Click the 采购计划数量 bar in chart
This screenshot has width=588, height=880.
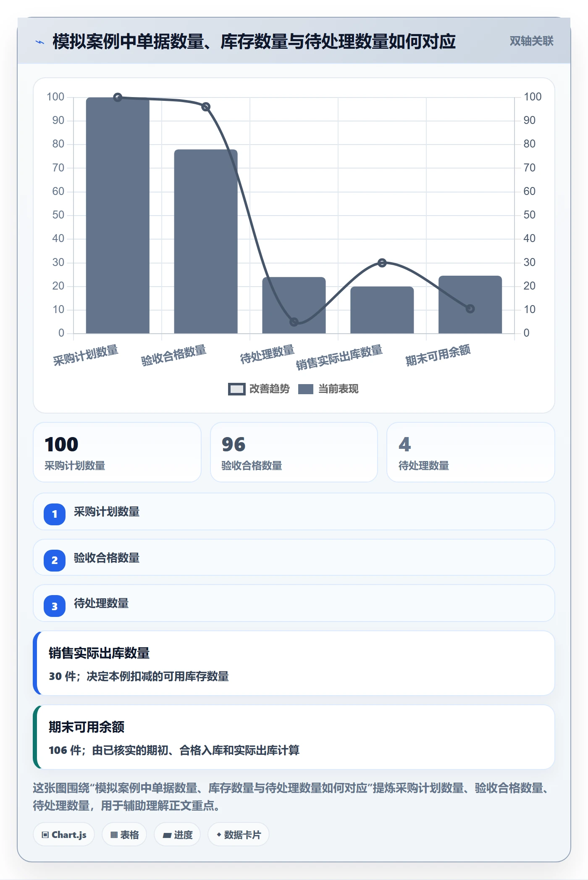118,216
